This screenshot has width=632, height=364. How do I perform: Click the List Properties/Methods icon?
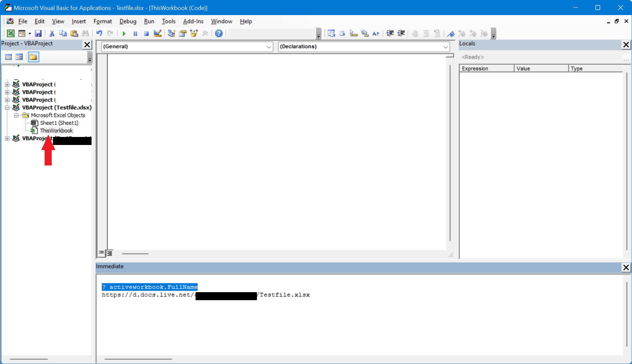(x=331, y=33)
